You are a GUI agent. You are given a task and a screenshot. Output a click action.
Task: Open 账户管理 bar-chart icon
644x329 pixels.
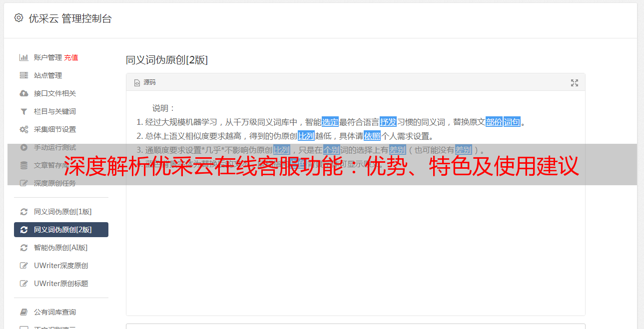click(x=23, y=57)
